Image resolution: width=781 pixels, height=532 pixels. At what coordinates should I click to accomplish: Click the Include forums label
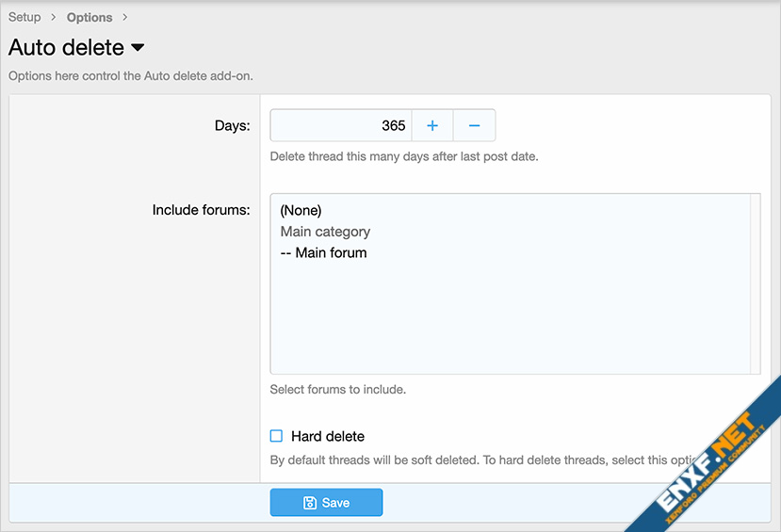click(x=201, y=209)
